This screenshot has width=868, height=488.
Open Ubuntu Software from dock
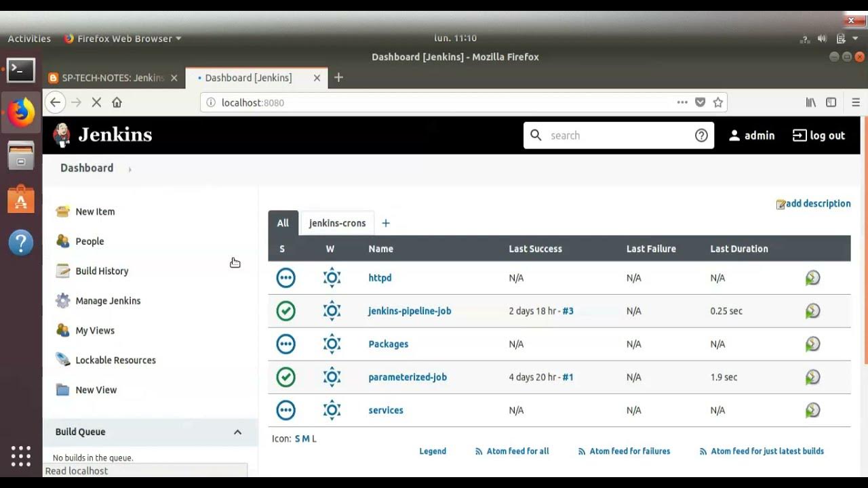pyautogui.click(x=21, y=199)
